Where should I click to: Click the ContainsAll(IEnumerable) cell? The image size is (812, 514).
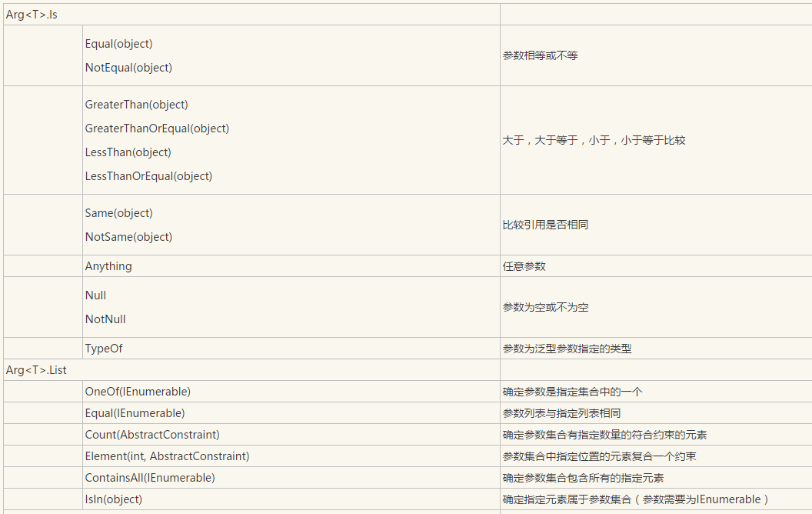(x=150, y=478)
